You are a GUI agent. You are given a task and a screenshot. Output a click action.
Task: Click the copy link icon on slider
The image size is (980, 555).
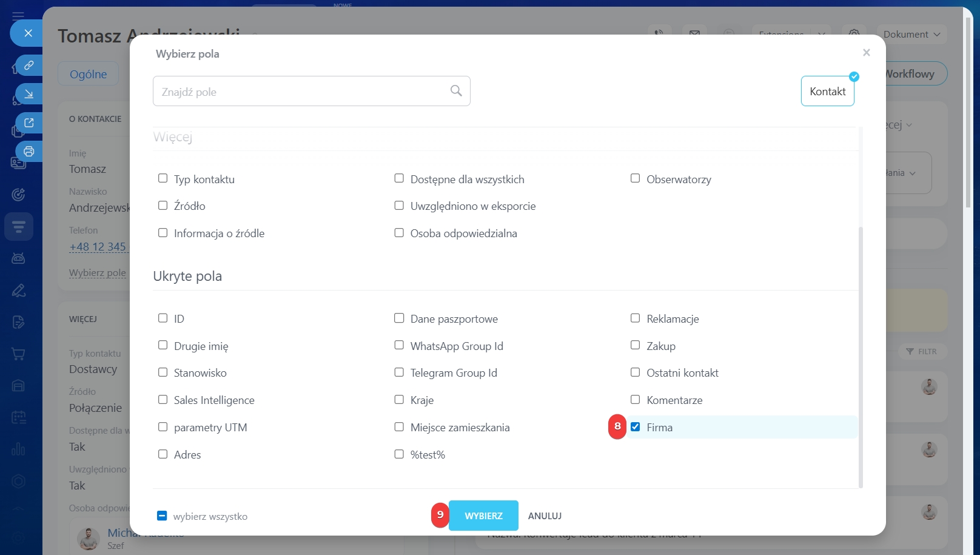coord(29,65)
